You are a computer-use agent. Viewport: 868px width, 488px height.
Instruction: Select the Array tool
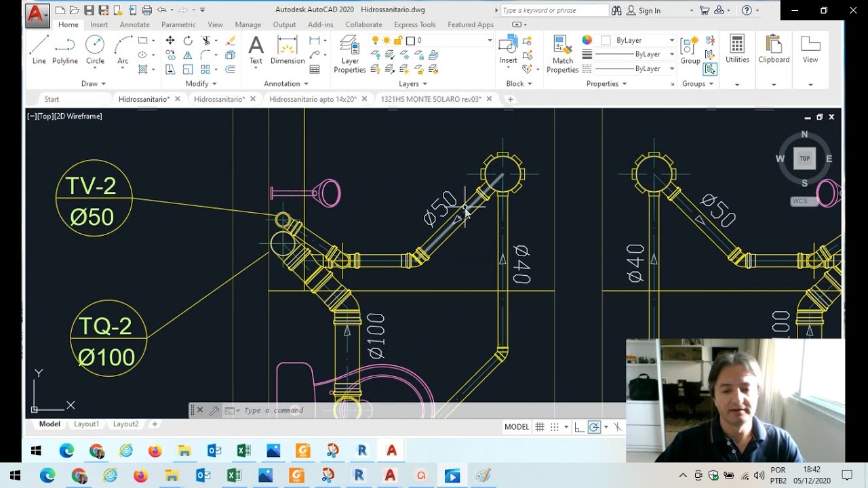tap(206, 69)
